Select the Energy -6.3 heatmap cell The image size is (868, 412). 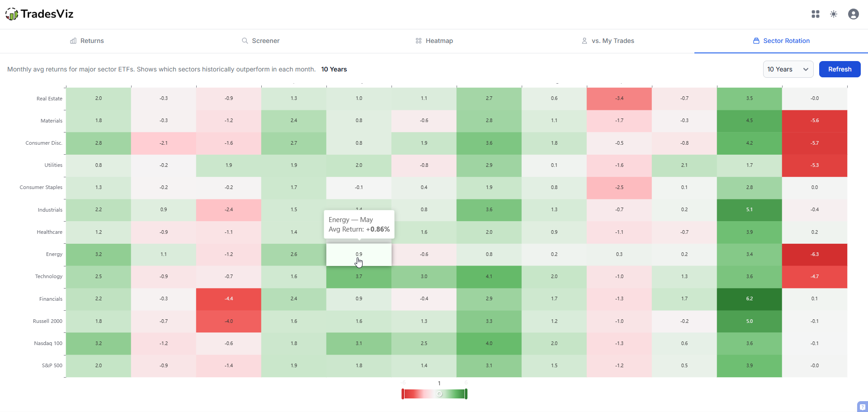(x=814, y=254)
